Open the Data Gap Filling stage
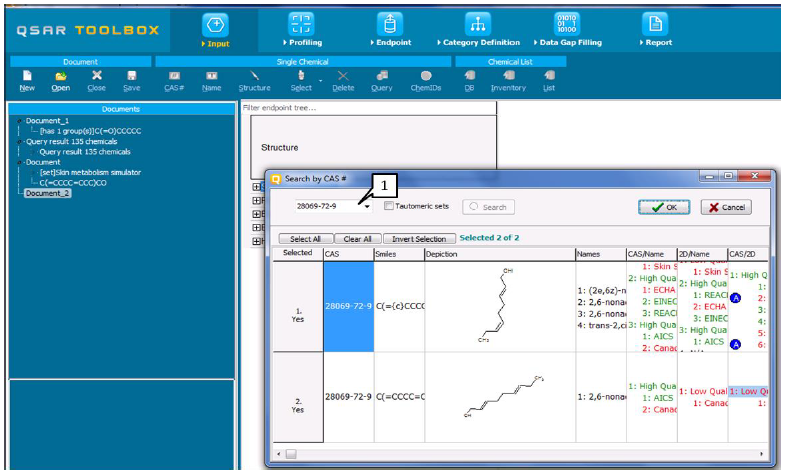The image size is (806, 471). (567, 30)
